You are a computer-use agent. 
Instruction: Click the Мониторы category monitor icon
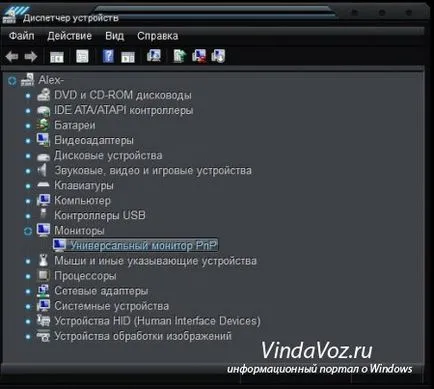coord(43,230)
